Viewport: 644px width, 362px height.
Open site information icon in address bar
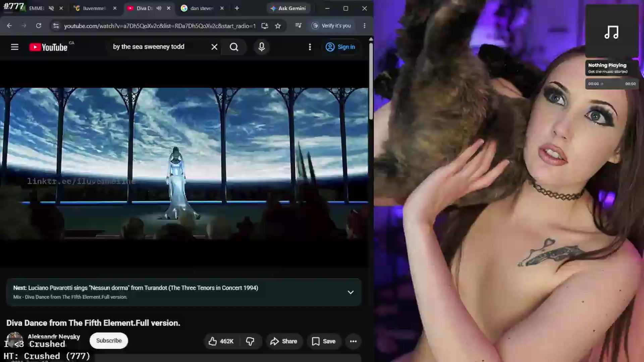[56, 26]
